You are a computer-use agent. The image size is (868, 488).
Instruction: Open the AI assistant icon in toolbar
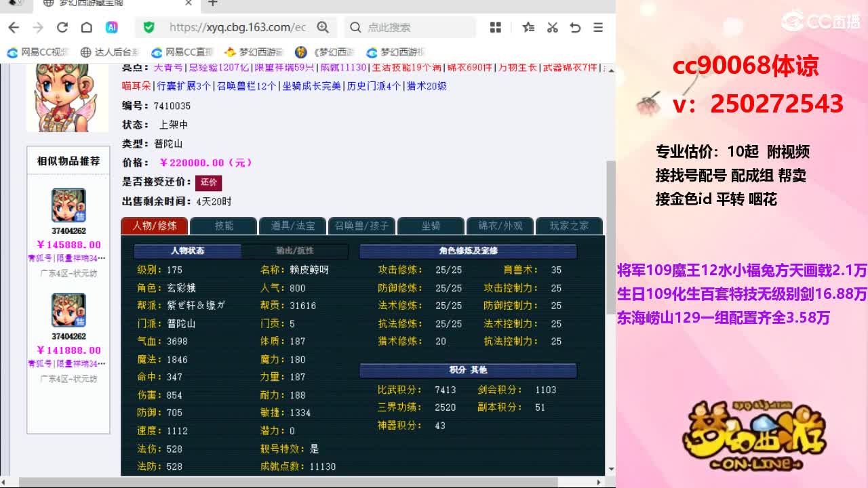112,27
